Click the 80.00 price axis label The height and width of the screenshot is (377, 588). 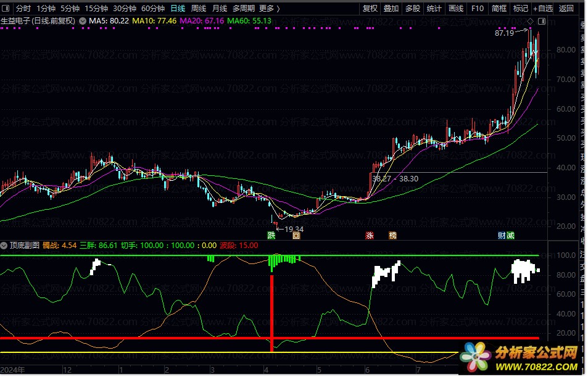pyautogui.click(x=566, y=50)
